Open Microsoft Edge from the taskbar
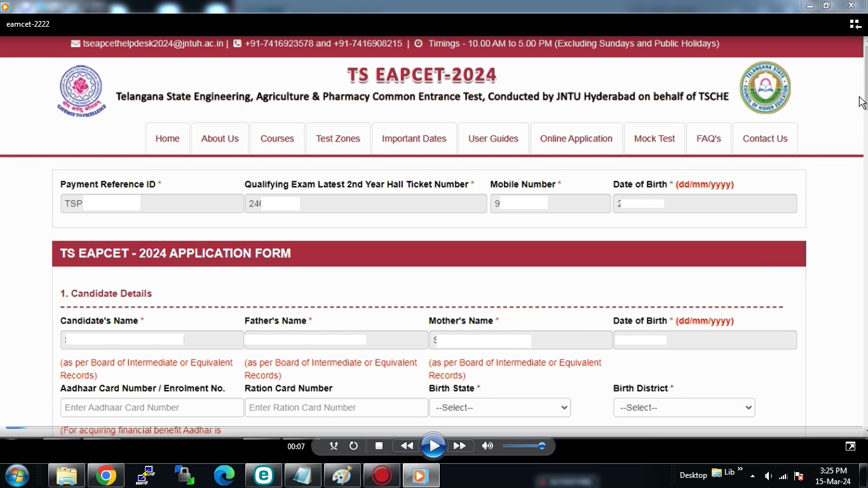This screenshot has width=868, height=488. coord(224,475)
